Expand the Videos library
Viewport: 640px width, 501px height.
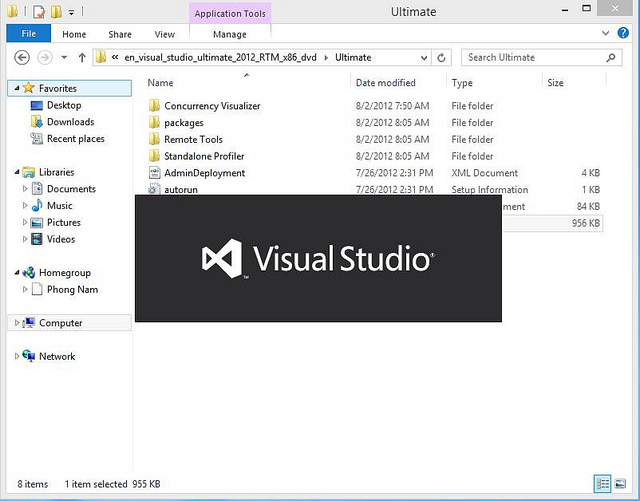point(25,239)
